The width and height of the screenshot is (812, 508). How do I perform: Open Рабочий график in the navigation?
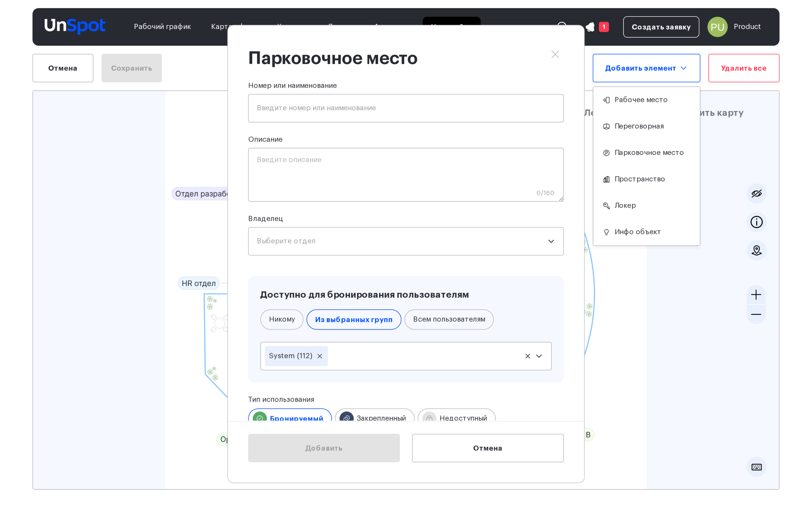(162, 27)
